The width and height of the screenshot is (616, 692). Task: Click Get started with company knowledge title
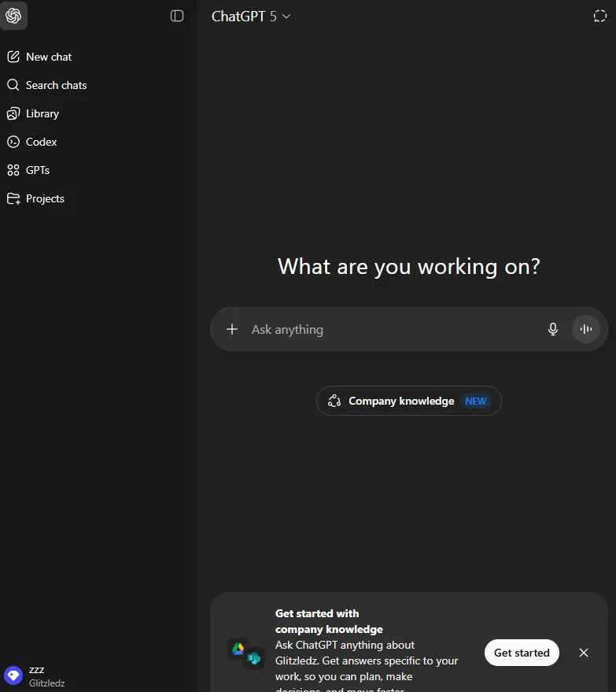tap(329, 621)
